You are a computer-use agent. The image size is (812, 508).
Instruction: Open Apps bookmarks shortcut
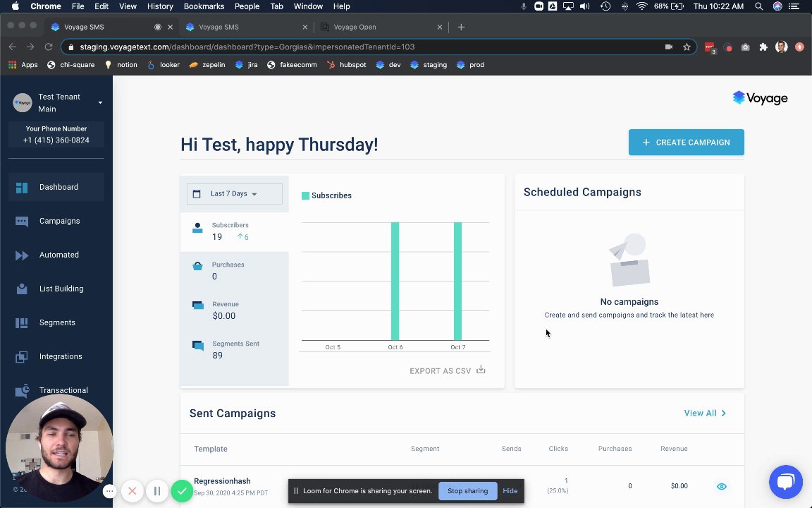pyautogui.click(x=23, y=65)
